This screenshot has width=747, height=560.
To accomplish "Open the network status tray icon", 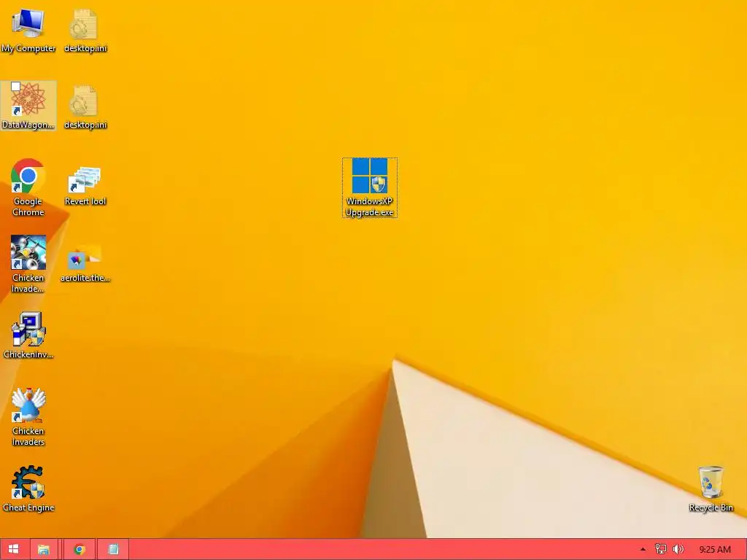I will coord(661,550).
